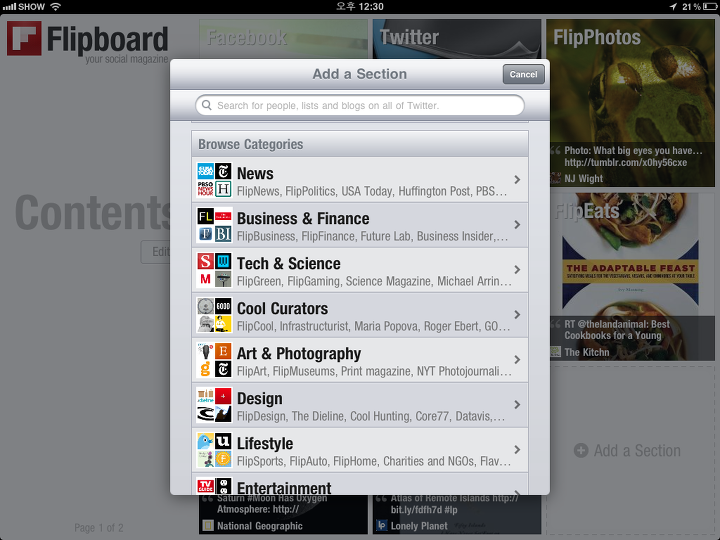Viewport: 720px width, 540px height.
Task: Click the Design category icon grid
Action: tap(214, 405)
